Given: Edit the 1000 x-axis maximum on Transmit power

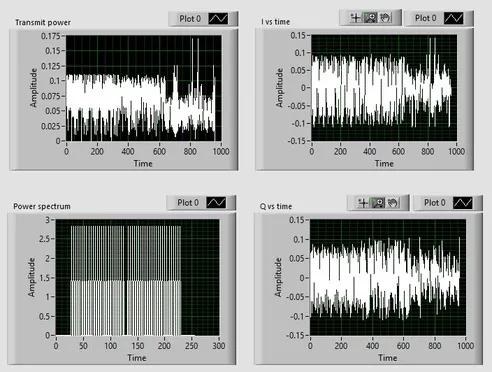Looking at the screenshot, I should pyautogui.click(x=221, y=152).
